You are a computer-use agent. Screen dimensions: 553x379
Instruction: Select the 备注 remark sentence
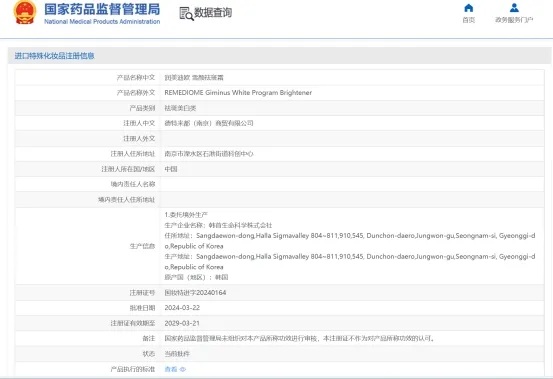point(300,338)
